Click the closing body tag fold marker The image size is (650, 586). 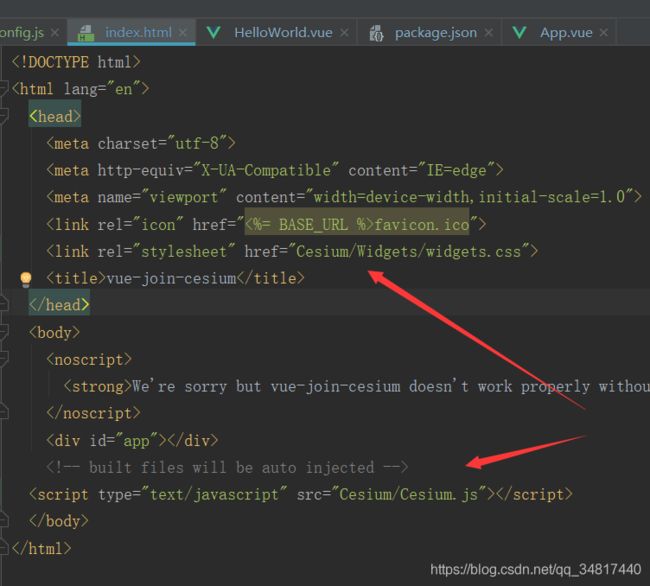[x=4, y=521]
